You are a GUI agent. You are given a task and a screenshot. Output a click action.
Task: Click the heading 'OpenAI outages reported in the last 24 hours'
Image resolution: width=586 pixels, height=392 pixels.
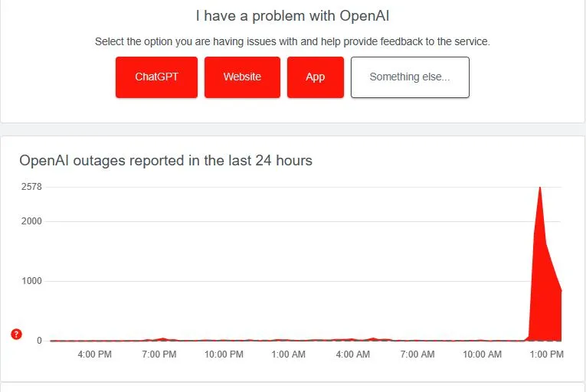tap(165, 161)
